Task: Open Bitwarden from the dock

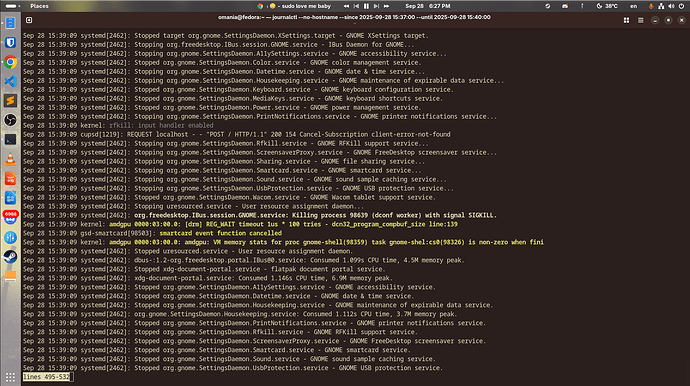Action: 10,42
